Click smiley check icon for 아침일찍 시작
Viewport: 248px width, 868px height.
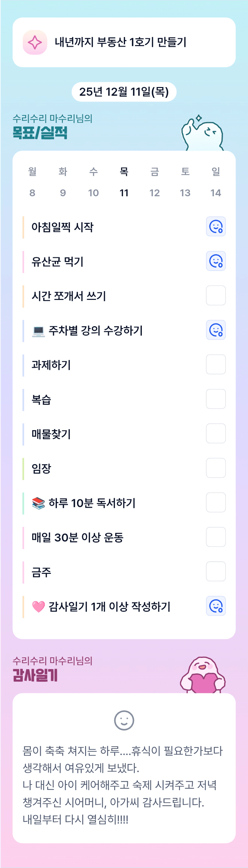216,226
